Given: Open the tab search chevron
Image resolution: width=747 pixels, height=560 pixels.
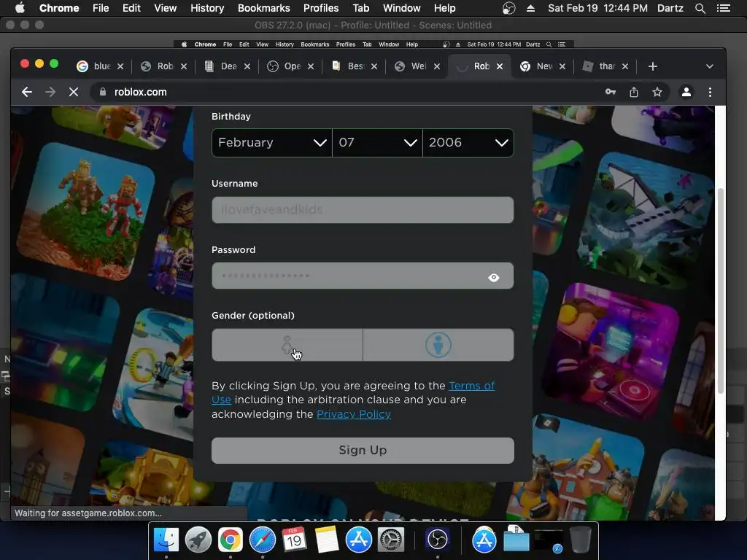Looking at the screenshot, I should pos(709,66).
